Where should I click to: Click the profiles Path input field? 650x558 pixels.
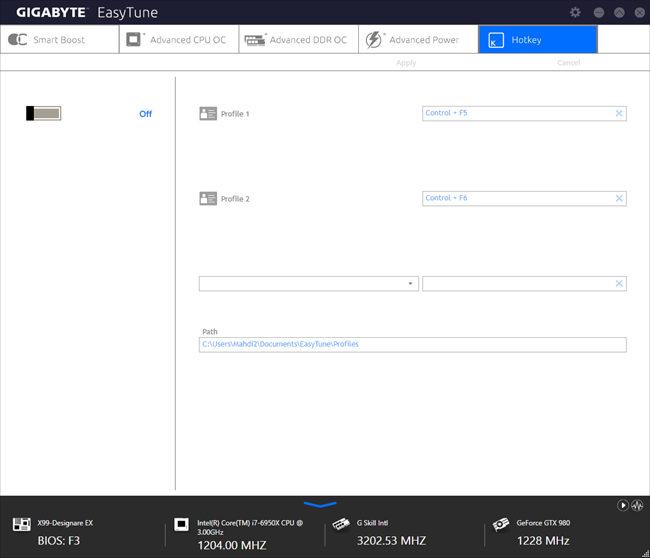412,345
